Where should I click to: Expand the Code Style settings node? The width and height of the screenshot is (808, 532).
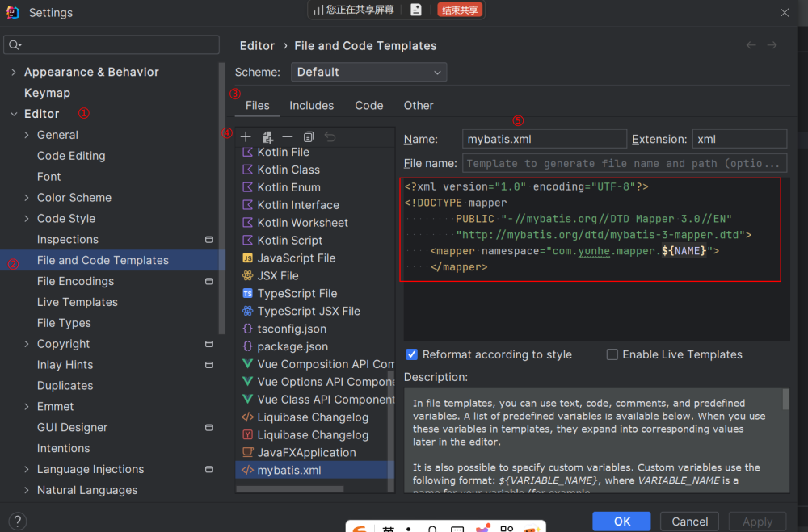27,219
